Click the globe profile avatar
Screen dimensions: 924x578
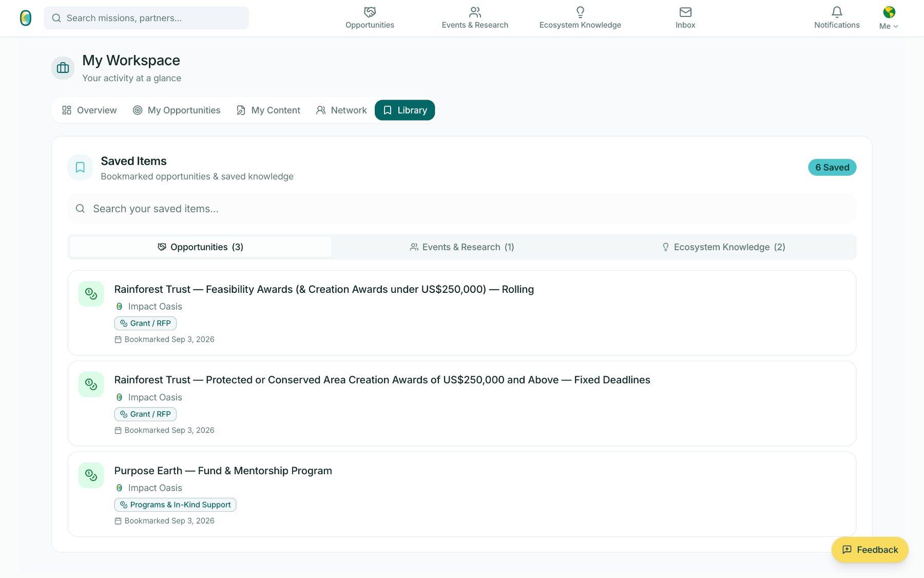pos(889,12)
